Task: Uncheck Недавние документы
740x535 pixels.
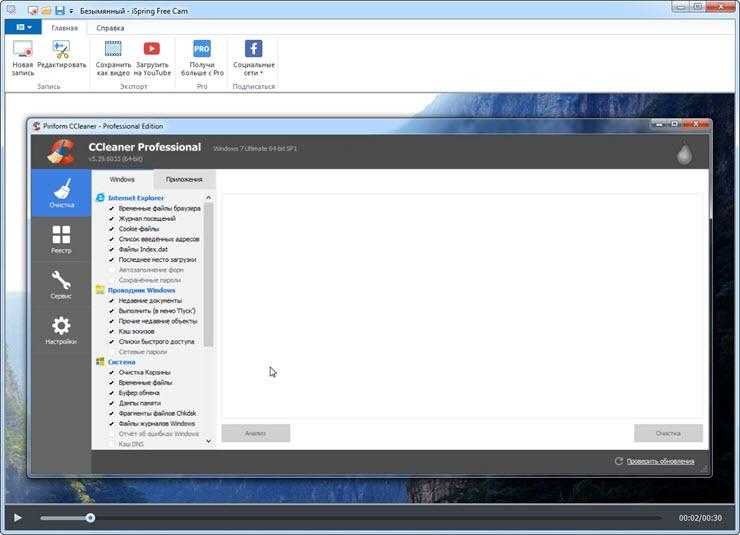Action: click(112, 301)
